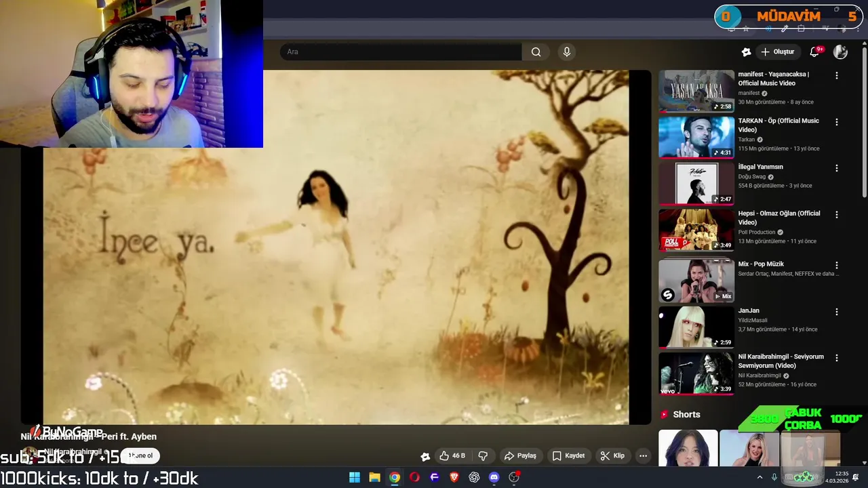Click the Hepsi thumbnail with 3:49 duration
The width and height of the screenshot is (868, 488).
[x=696, y=230]
